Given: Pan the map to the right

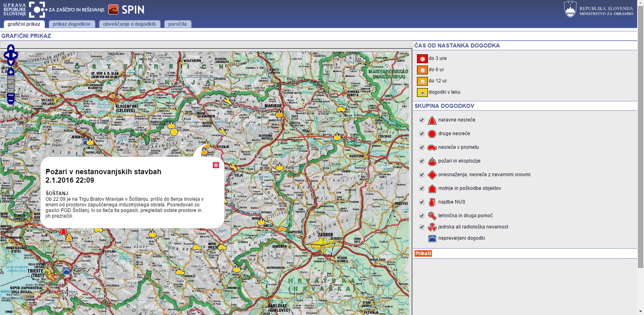Looking at the screenshot, I should point(15,56).
